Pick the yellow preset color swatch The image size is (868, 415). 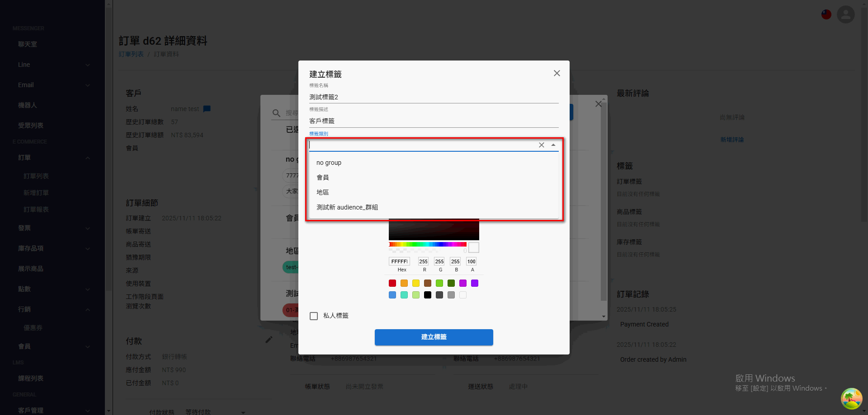pos(416,283)
